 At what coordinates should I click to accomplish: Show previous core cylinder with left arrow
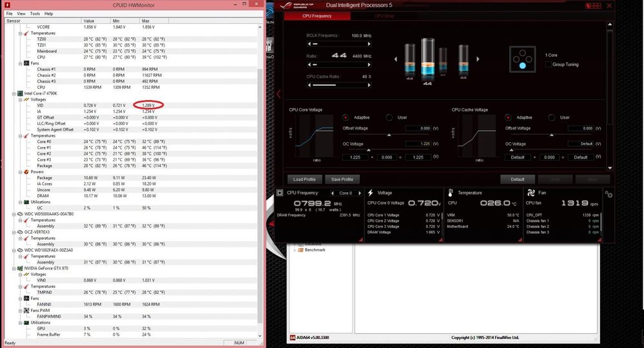tap(396, 59)
